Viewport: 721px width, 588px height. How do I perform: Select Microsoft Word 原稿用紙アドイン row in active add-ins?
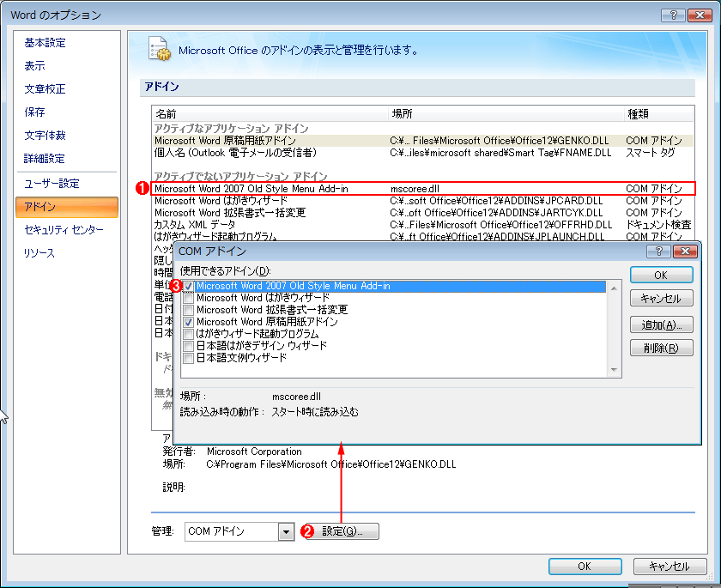pos(422,141)
